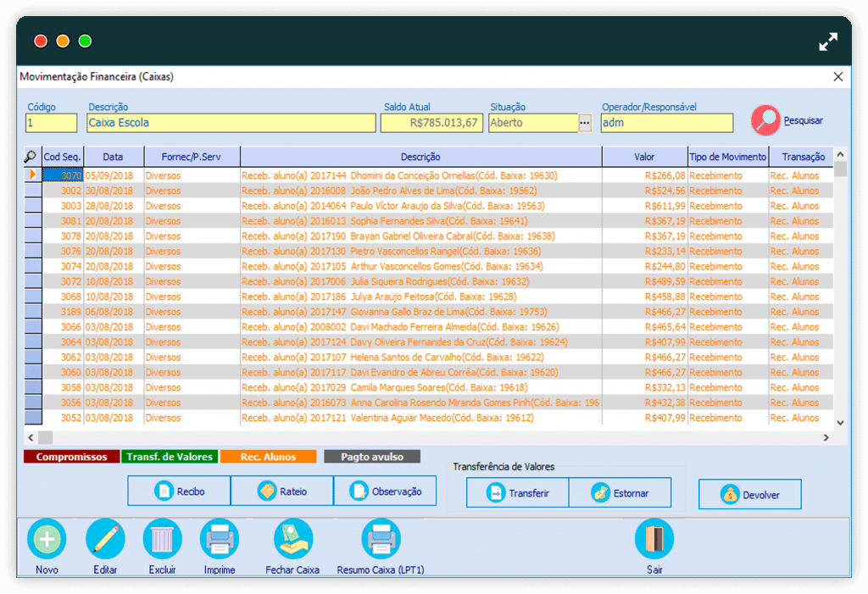Sort by the Data column header
This screenshot has height=594, width=868.
click(x=114, y=158)
